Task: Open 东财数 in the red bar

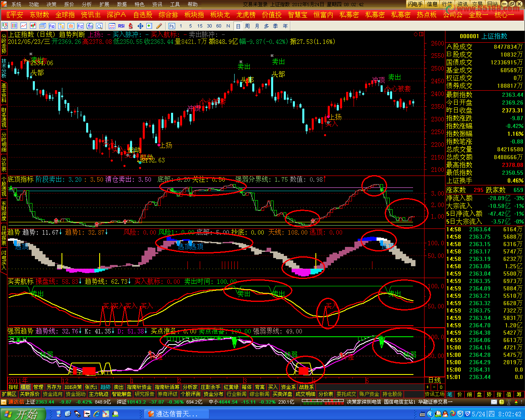Action: (x=39, y=15)
